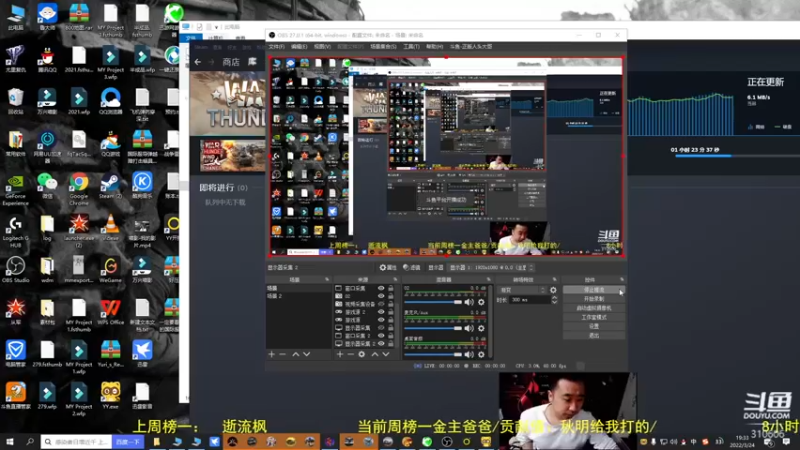Click the remove scene minus icon in OBS
This screenshot has width=800, height=450.
tap(283, 354)
